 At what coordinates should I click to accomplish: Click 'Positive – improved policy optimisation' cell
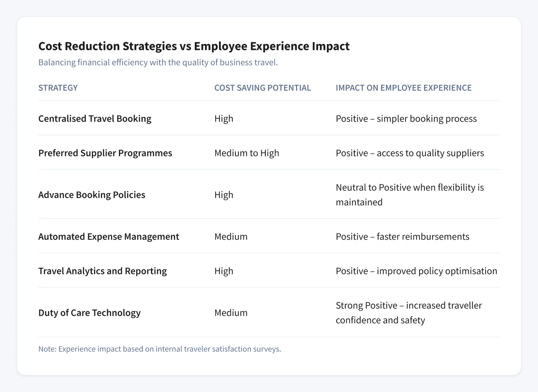click(417, 271)
